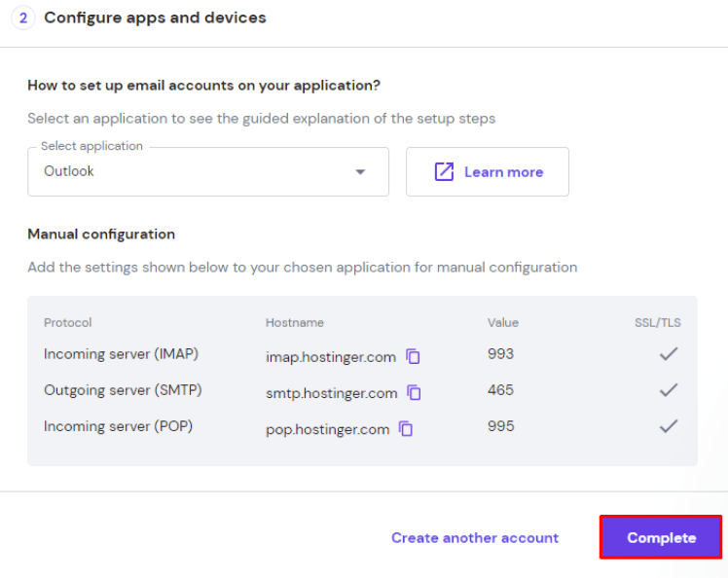This screenshot has width=728, height=578.
Task: Expand the Select application dropdown arrow
Action: [x=360, y=172]
